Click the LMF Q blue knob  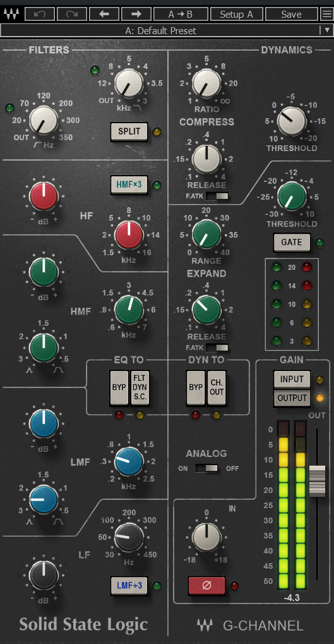coord(44,499)
